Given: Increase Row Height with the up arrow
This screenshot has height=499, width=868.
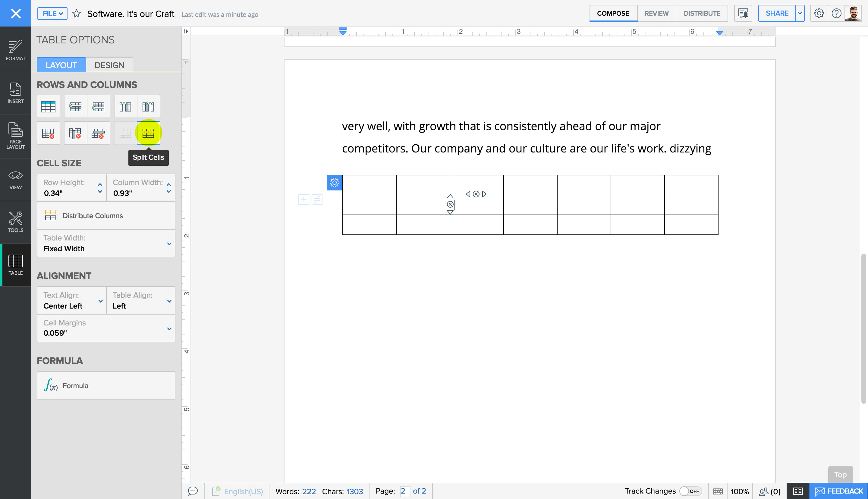Looking at the screenshot, I should pyautogui.click(x=100, y=184).
